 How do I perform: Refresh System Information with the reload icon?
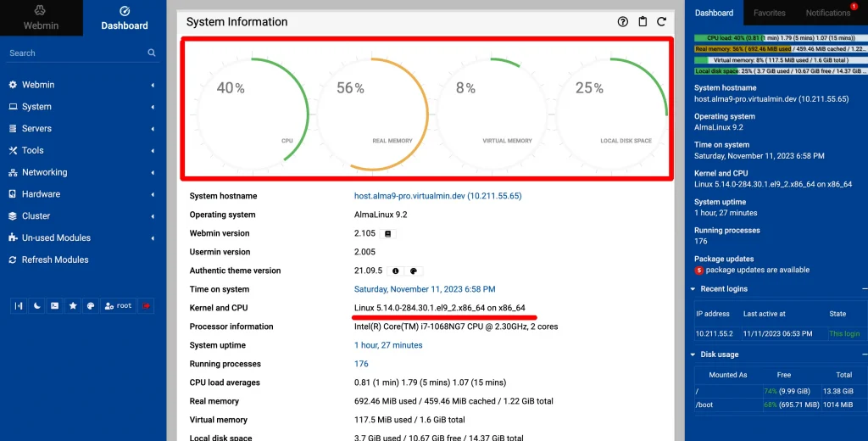click(661, 21)
